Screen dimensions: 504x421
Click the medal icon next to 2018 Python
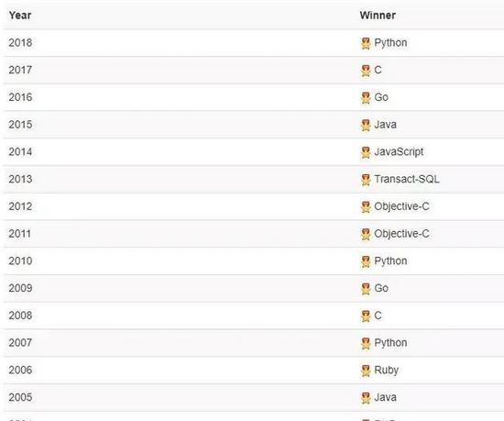click(366, 43)
